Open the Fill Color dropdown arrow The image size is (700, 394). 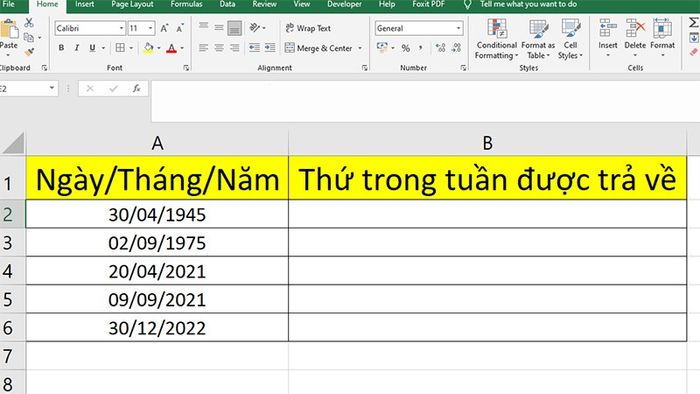pos(158,48)
